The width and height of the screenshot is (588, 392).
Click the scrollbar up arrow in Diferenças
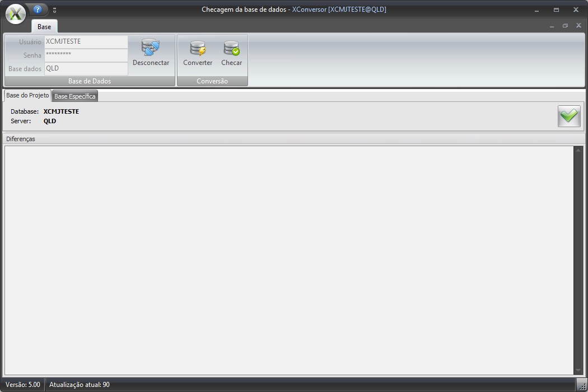(578, 150)
